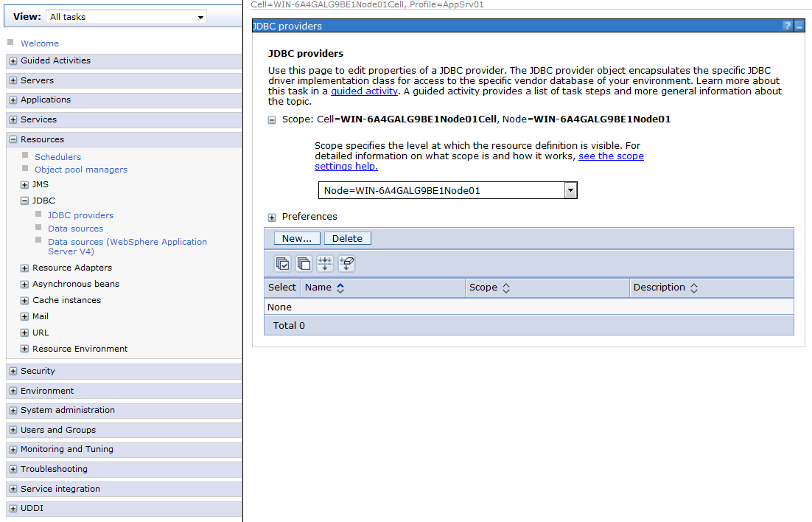The height and width of the screenshot is (522, 812).
Task: Expand the Preferences section
Action: (272, 217)
